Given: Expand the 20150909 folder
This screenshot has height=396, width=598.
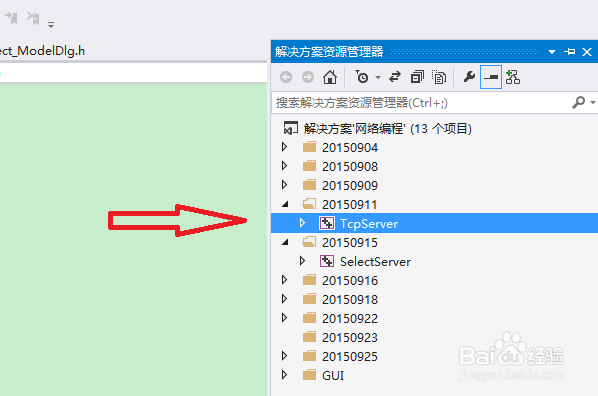Looking at the screenshot, I should click(285, 185).
